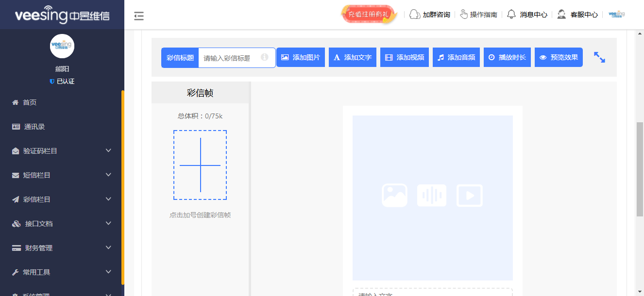Click the 彩信标题 label button
This screenshot has width=644, height=296.
click(x=180, y=58)
